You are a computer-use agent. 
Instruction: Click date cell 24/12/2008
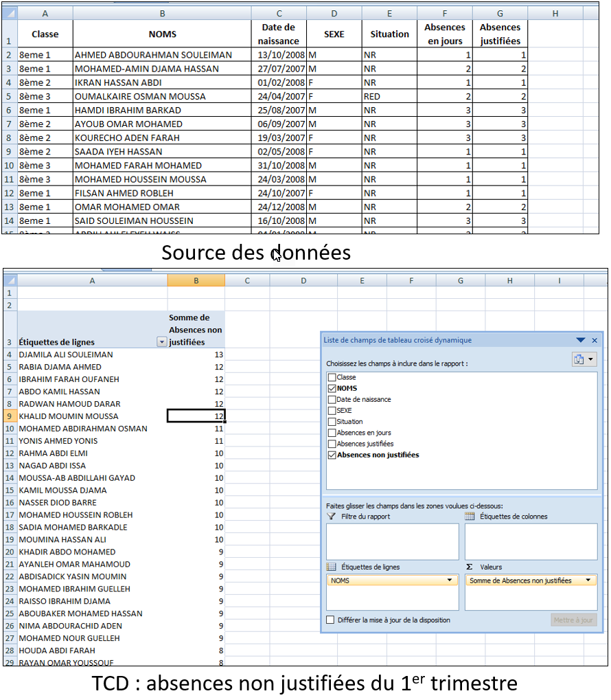coord(279,207)
